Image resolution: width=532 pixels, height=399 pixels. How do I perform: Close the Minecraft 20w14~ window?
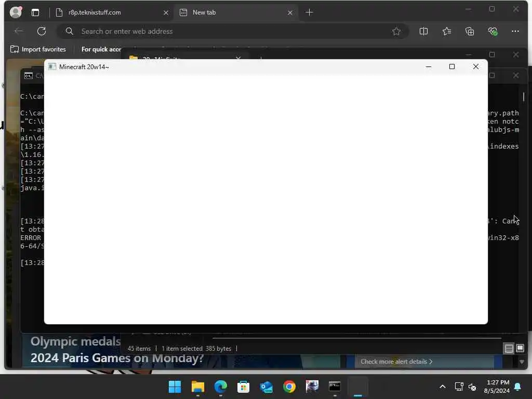point(476,66)
